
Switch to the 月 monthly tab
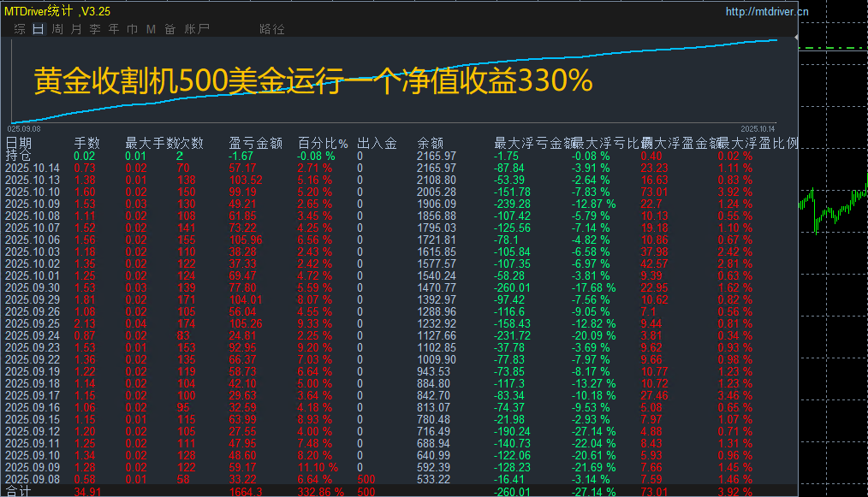coord(76,29)
